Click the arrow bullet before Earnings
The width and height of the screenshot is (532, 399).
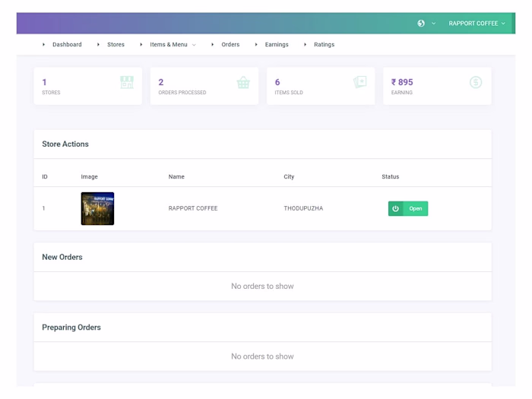tap(256, 44)
